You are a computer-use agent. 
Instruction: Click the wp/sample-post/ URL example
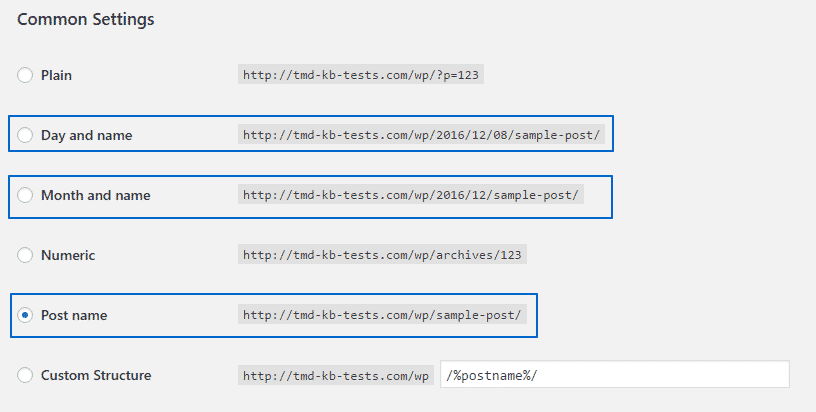pyautogui.click(x=382, y=315)
